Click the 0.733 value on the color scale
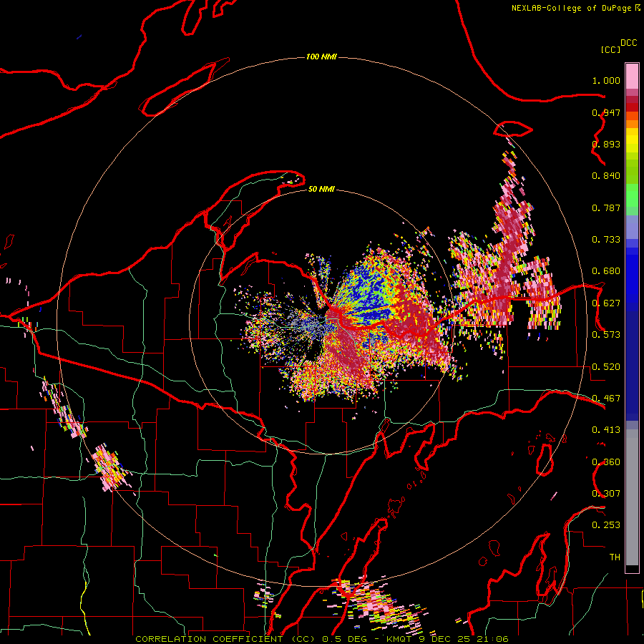Screen dimensions: 644x644 pyautogui.click(x=606, y=240)
